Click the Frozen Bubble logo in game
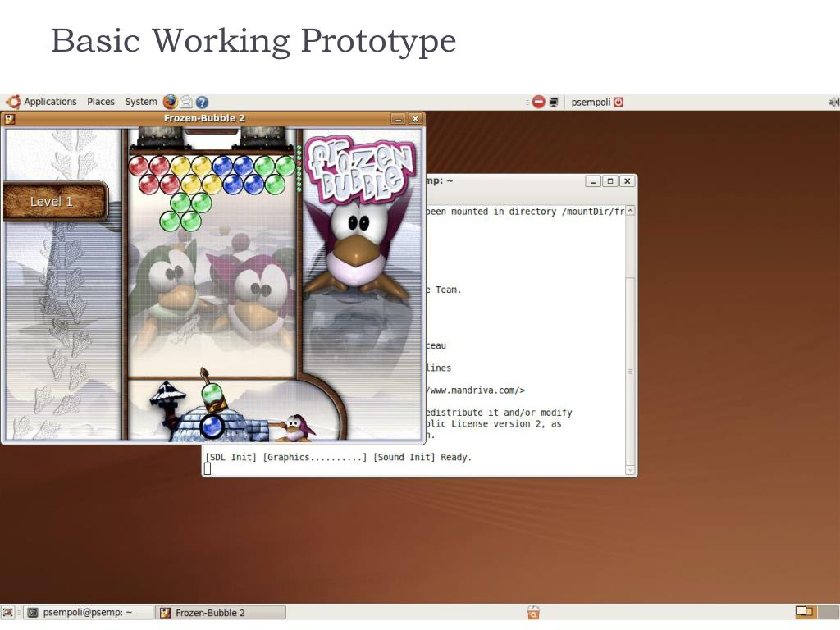 click(360, 169)
